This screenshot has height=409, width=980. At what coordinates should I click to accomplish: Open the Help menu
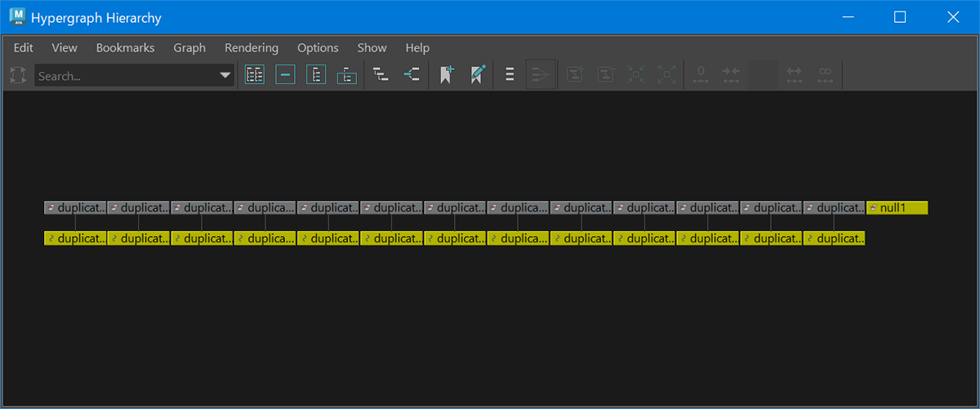[417, 48]
